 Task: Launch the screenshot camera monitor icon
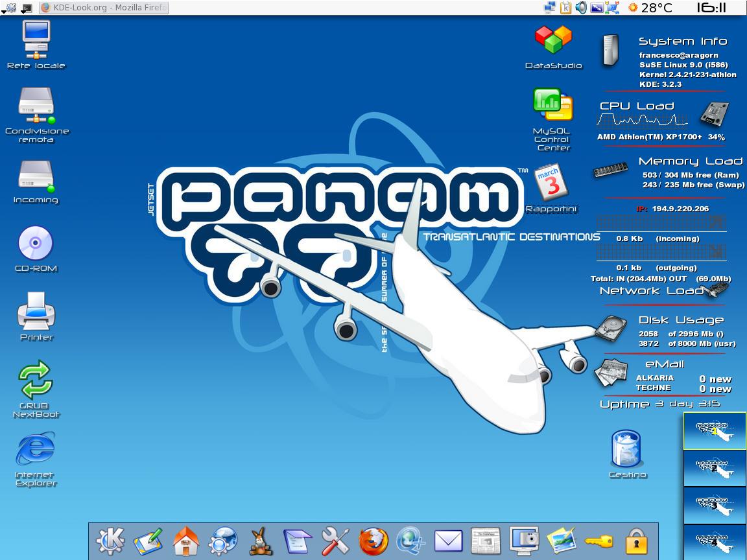coord(524,541)
